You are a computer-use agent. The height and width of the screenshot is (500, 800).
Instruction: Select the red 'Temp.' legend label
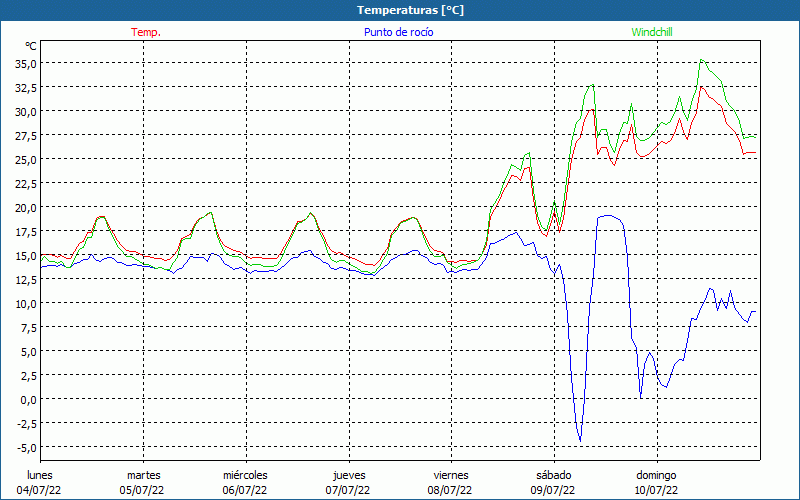click(x=146, y=32)
